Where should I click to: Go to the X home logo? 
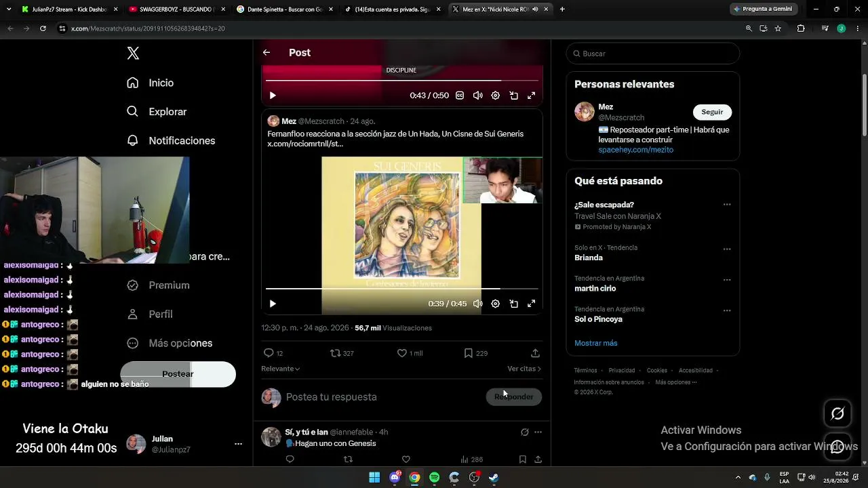coord(133,54)
